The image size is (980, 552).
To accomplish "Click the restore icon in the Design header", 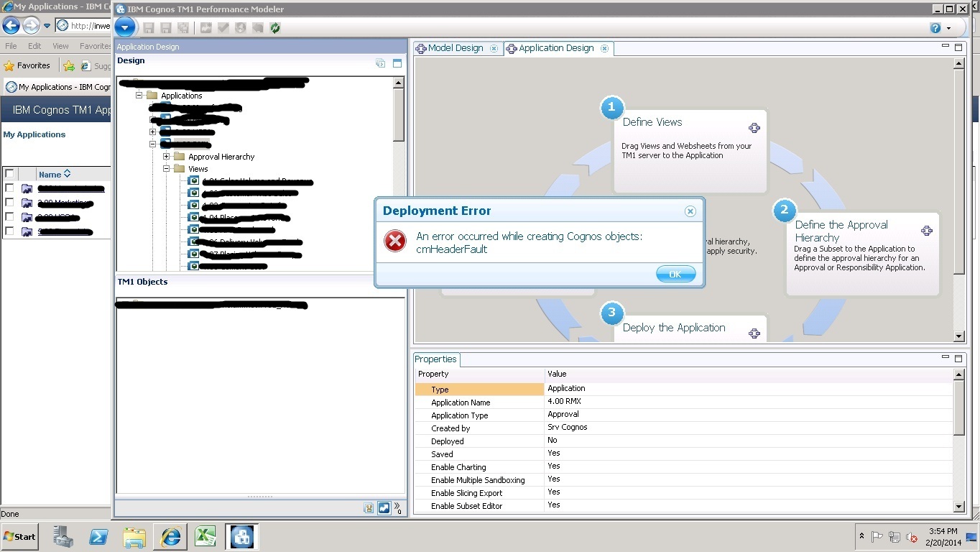I will [381, 63].
